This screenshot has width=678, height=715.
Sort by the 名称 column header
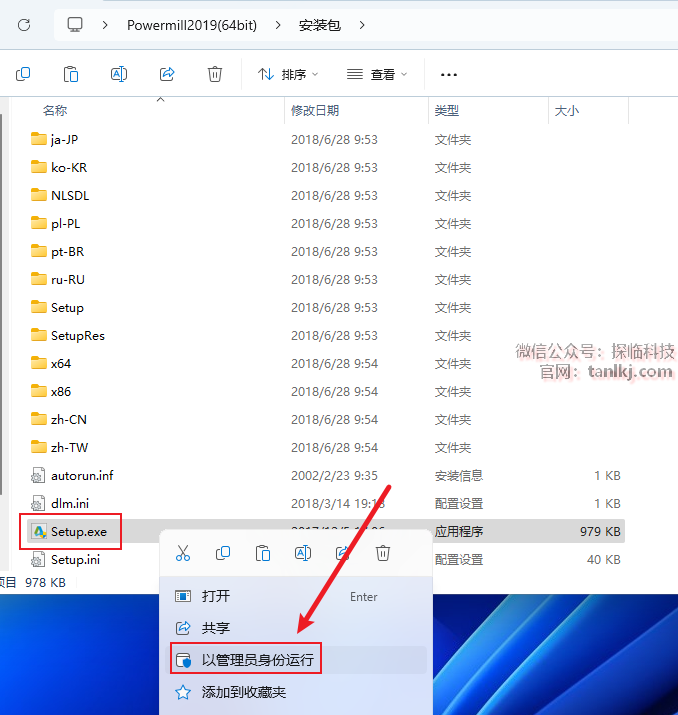(55, 110)
